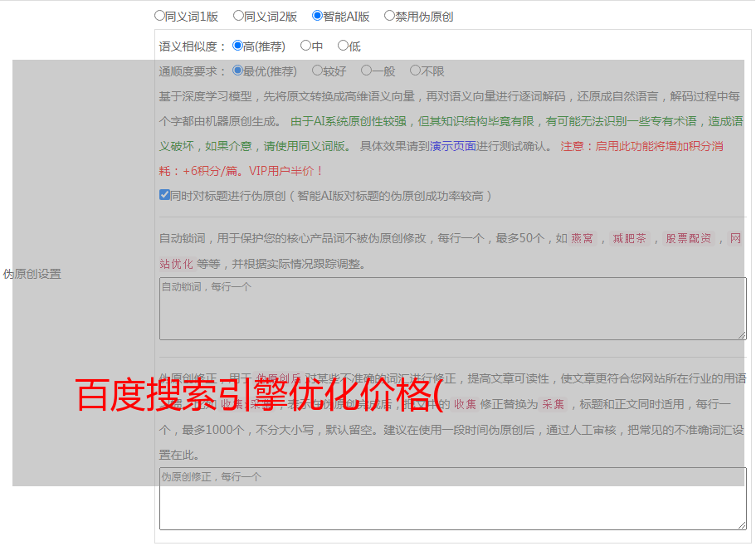This screenshot has height=546, width=756.
Task: Focus the 伪原创修正 textarea
Action: click(453, 499)
